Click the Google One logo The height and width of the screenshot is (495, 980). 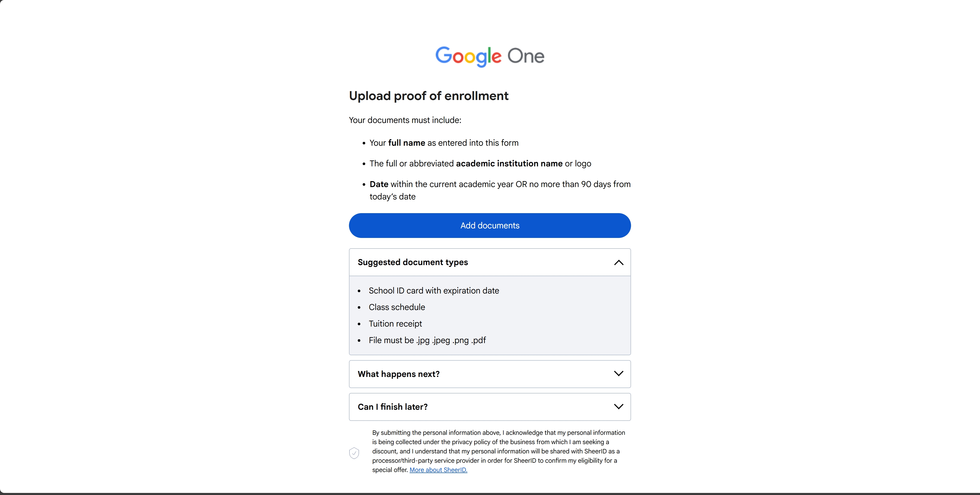490,56
